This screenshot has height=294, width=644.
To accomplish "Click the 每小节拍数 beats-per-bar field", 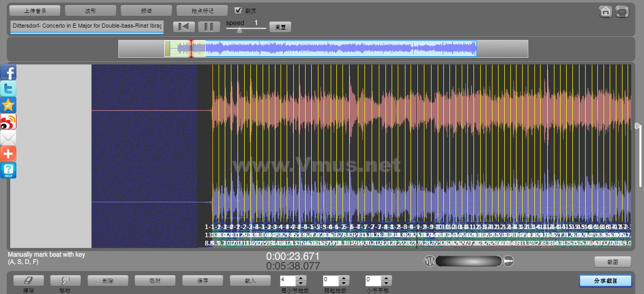I will pos(288,280).
